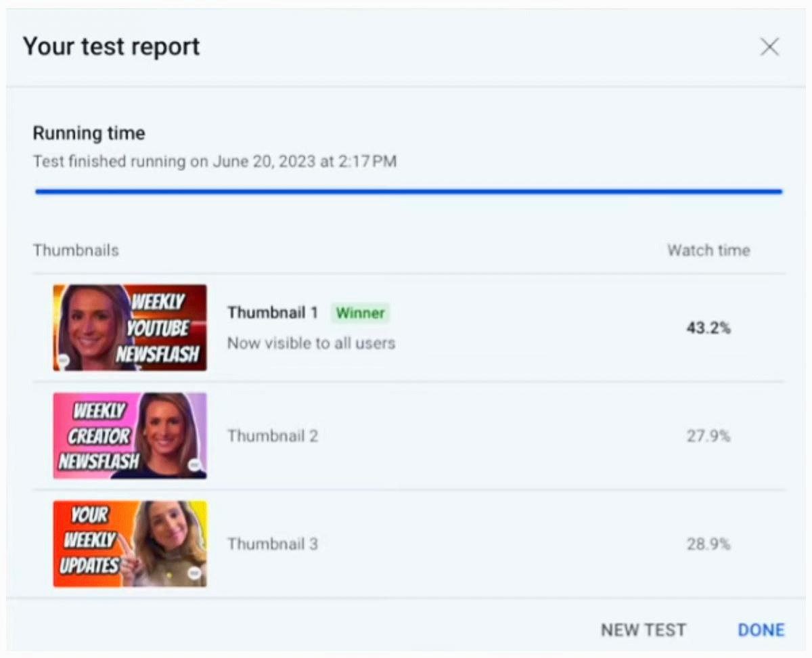Screen dimensions: 812x658
Task: Close the test report dialog
Action: coord(769,47)
